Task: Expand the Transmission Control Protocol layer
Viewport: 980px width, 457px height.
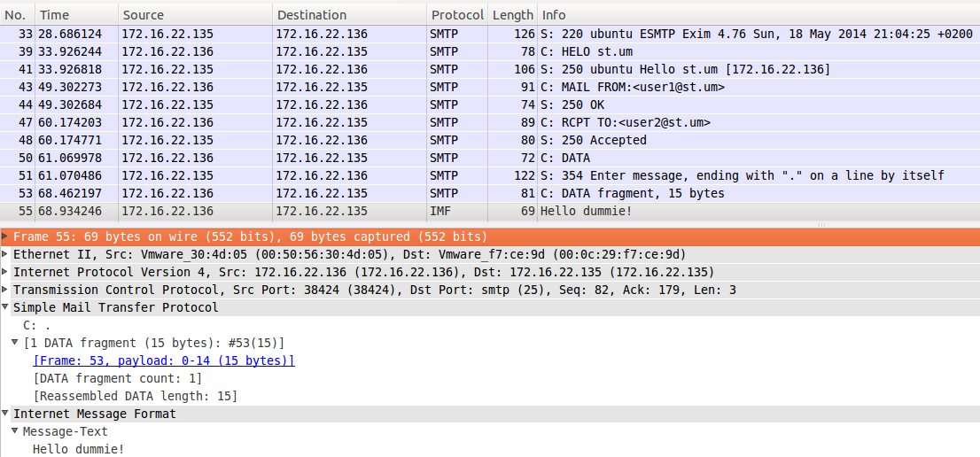Action: 5,290
